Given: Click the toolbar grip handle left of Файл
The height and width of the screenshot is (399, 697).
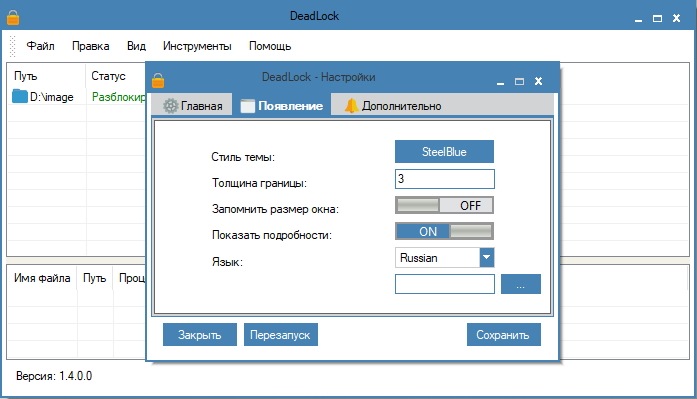Looking at the screenshot, I should pyautogui.click(x=12, y=46).
